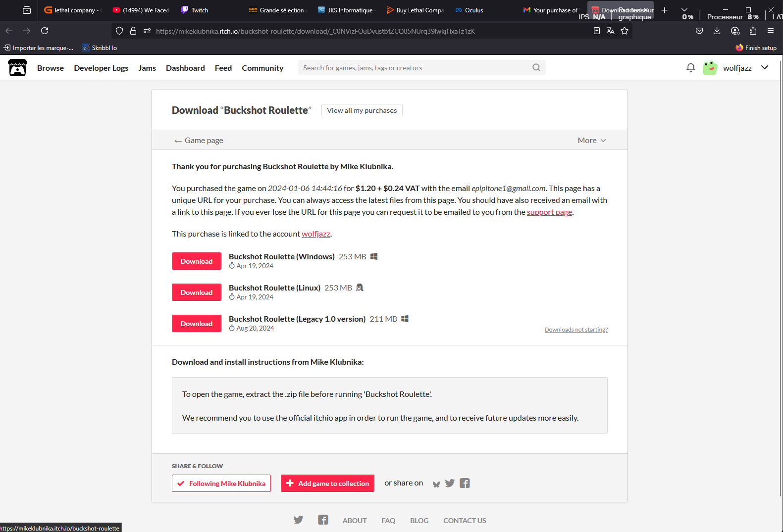Open the save to Pocket icon

pyautogui.click(x=699, y=31)
